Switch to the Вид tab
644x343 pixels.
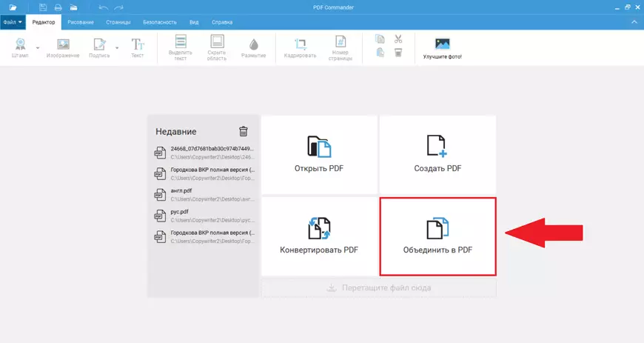tap(194, 22)
